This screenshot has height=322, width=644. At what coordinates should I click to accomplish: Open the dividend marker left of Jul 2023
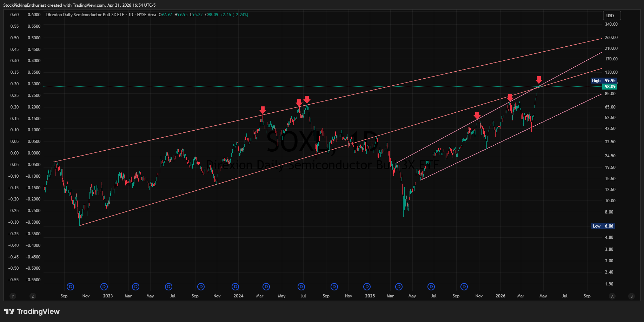[x=169, y=287]
